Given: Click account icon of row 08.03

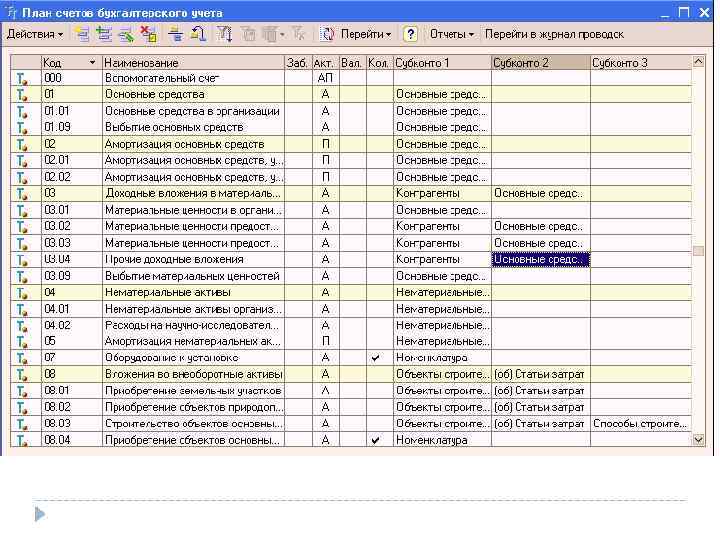Looking at the screenshot, I should (22, 424).
